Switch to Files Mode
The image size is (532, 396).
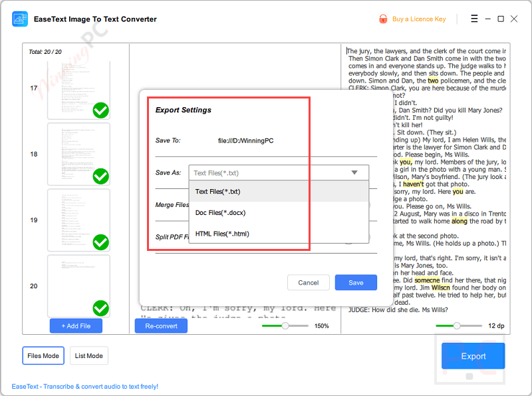[43, 355]
